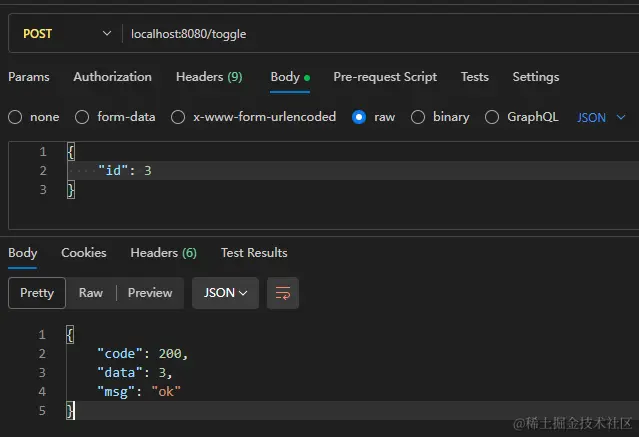639x437 pixels.
Task: Click the opening brace on request line 1
Action: (x=71, y=152)
